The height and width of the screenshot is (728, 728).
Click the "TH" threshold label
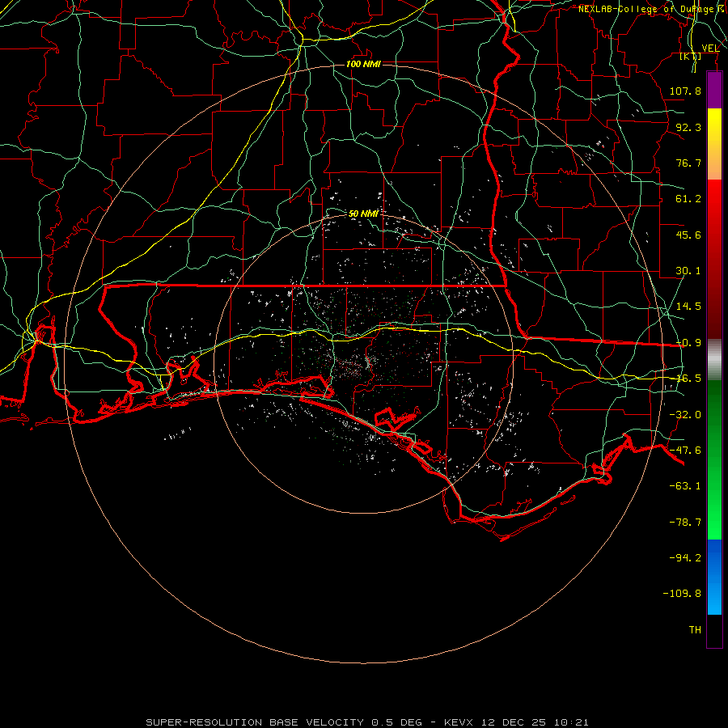coord(695,629)
